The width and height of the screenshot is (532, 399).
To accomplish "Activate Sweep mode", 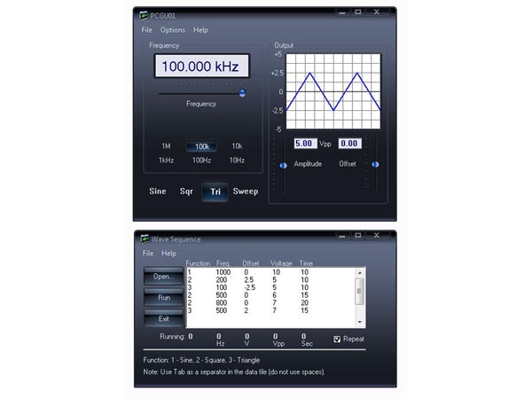I will [246, 192].
